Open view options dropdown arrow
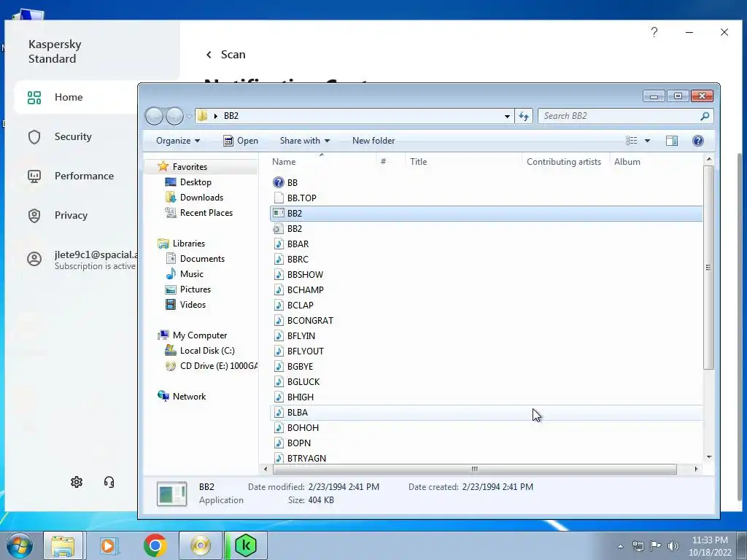Image resolution: width=747 pixels, height=560 pixels. tap(647, 141)
